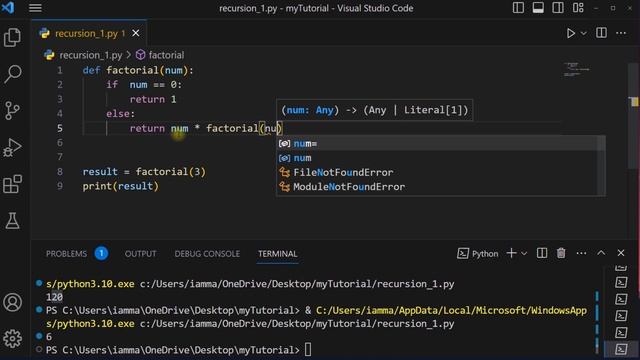Click recursion_1.py in the breadcrumb
This screenshot has height=360, width=640.
[x=91, y=55]
